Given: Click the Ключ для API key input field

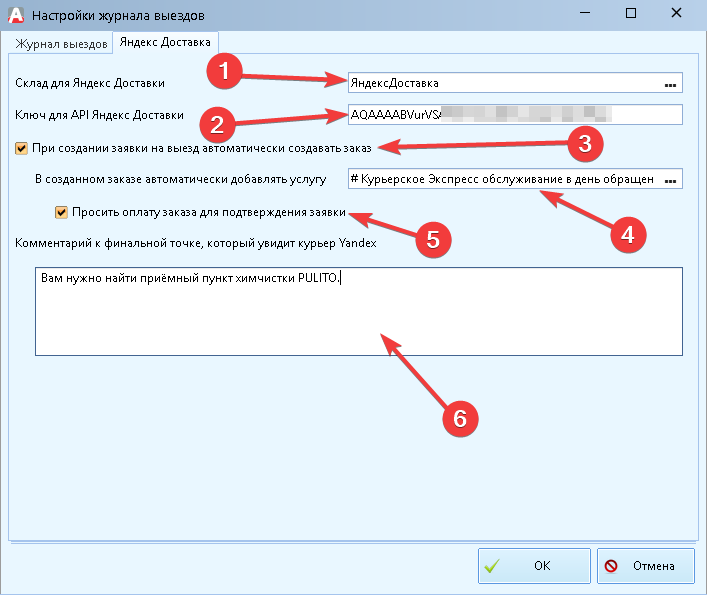Looking at the screenshot, I should 514,115.
